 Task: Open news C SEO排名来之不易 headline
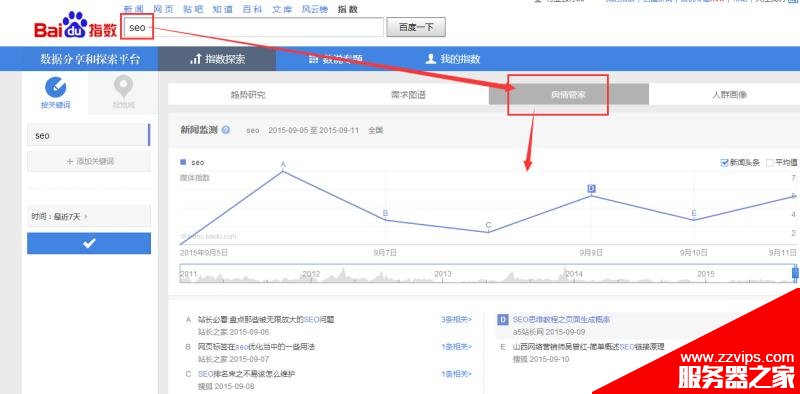246,374
